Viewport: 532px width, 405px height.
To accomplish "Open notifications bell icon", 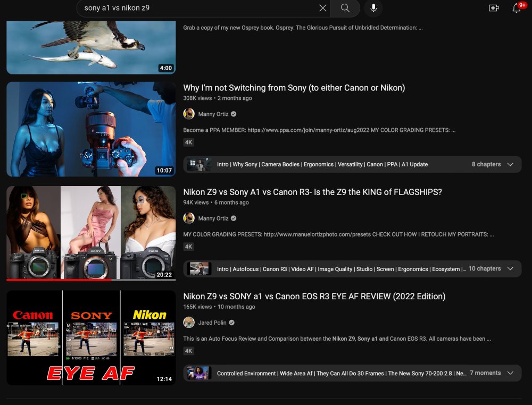I will [517, 8].
